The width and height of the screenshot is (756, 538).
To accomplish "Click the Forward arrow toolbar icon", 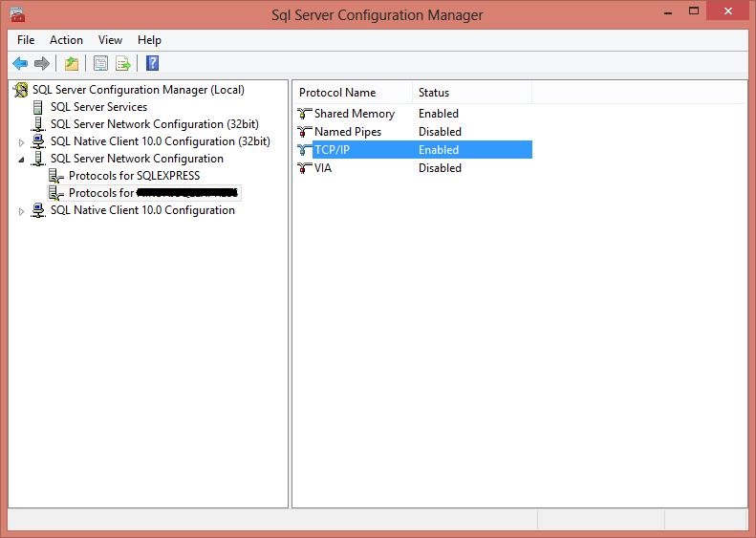I will [x=42, y=63].
